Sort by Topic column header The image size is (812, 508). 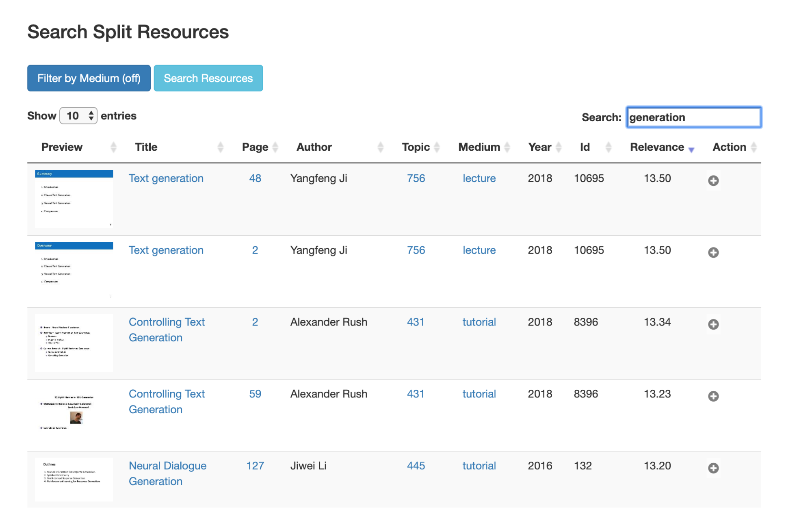[416, 147]
